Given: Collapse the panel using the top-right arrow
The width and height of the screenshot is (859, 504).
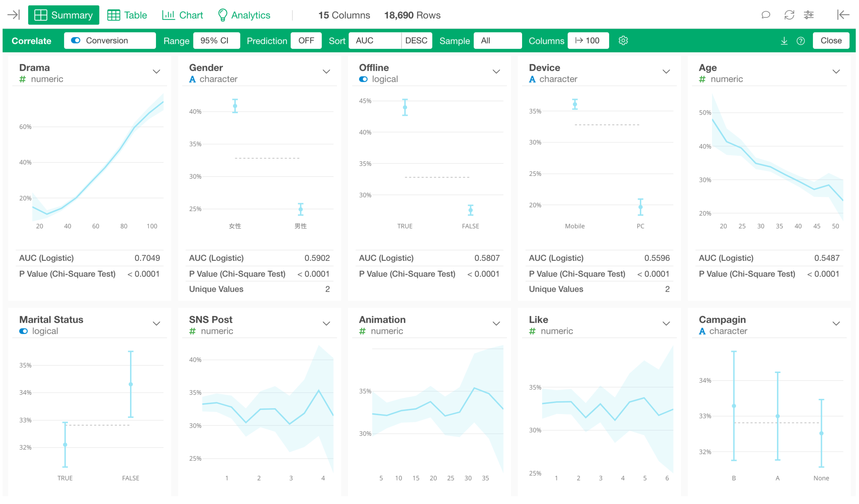Looking at the screenshot, I should pyautogui.click(x=843, y=15).
